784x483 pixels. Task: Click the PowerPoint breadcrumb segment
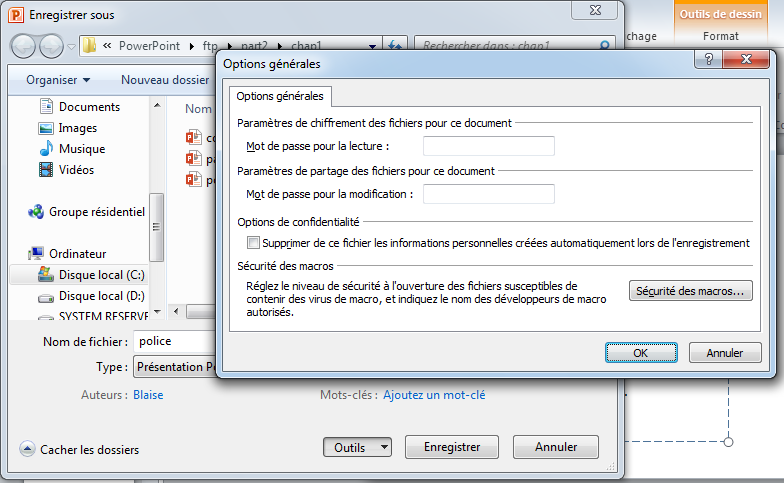click(149, 46)
